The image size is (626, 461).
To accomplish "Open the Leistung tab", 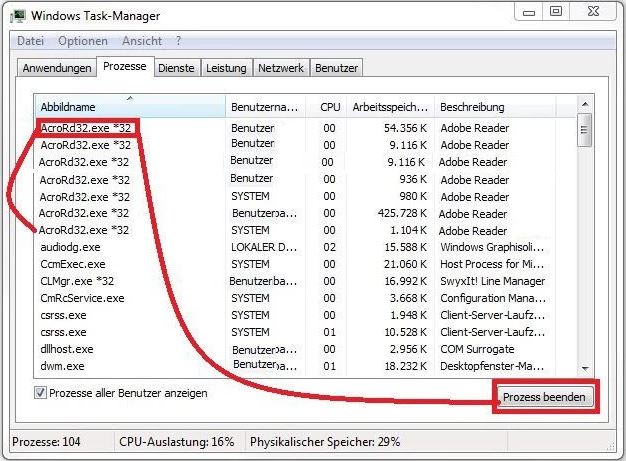I will [x=226, y=68].
